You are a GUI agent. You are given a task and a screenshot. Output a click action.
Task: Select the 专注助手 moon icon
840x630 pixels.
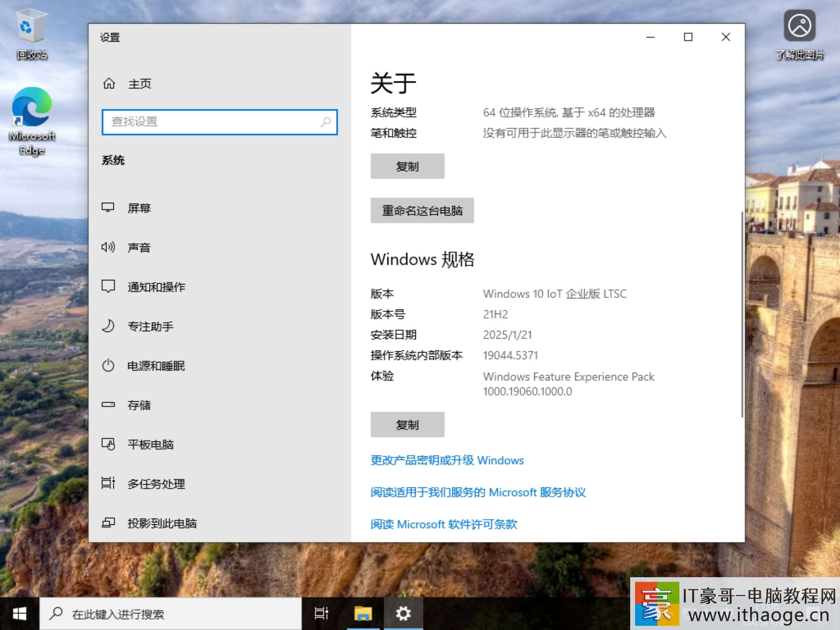108,326
